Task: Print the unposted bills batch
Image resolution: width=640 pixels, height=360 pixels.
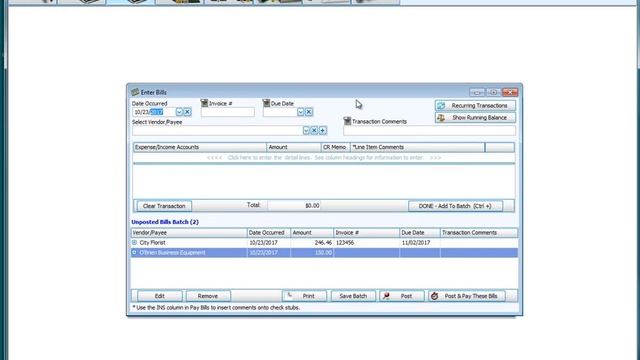Action: pos(304,296)
